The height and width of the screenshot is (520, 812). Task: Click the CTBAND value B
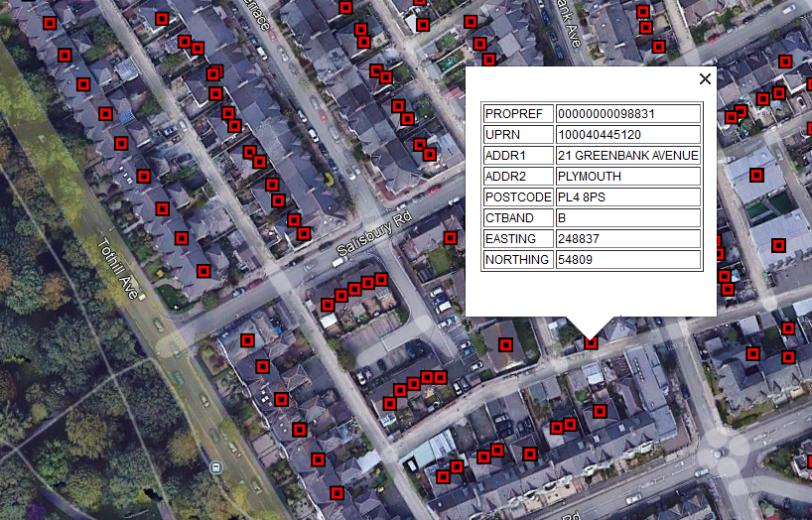pyautogui.click(x=627, y=218)
